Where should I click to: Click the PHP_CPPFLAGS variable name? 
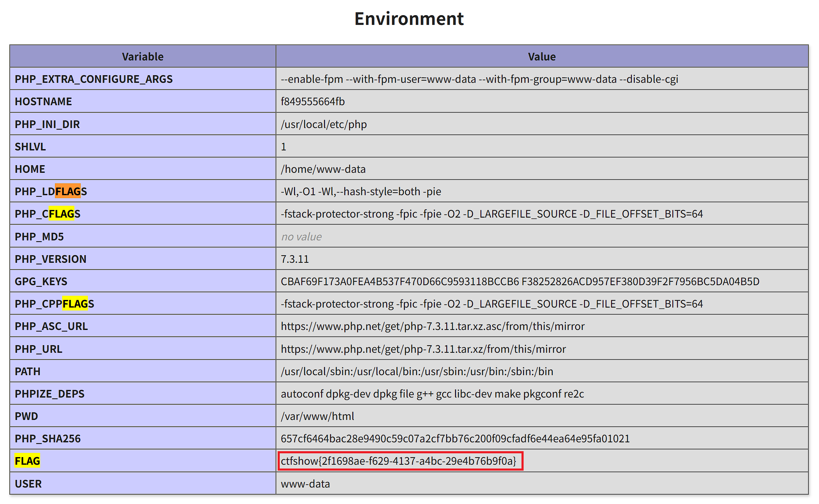point(54,304)
